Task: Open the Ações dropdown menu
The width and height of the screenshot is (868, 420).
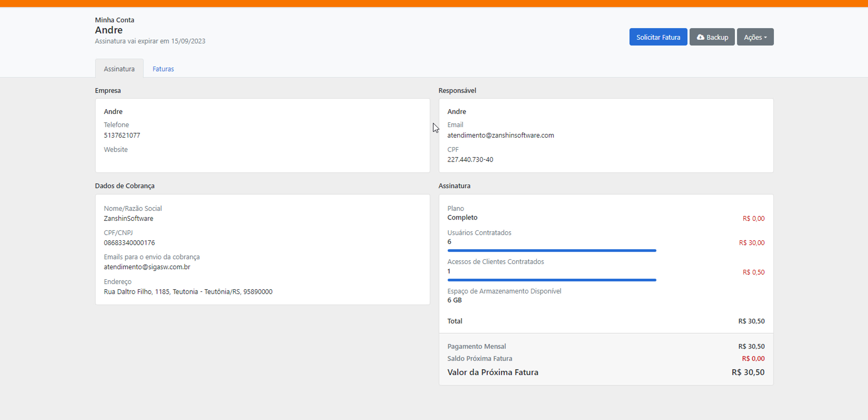Action: pos(755,37)
